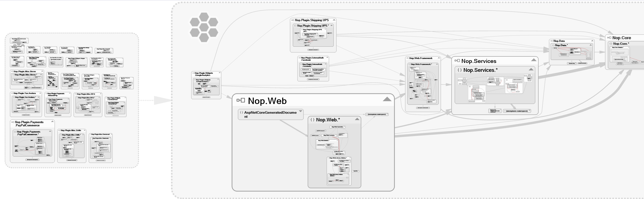The width and height of the screenshot is (644, 199).
Task: Click the Nop.Data assembly icon
Action: pos(552,41)
